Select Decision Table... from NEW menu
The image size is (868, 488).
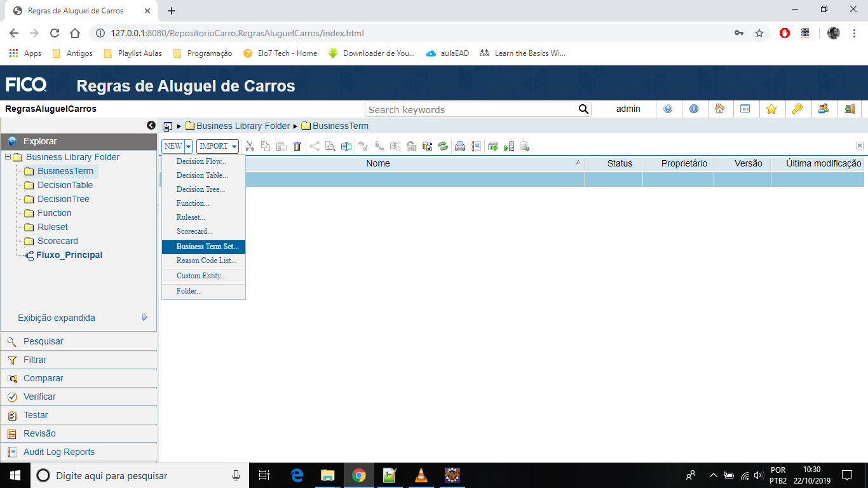tap(203, 175)
